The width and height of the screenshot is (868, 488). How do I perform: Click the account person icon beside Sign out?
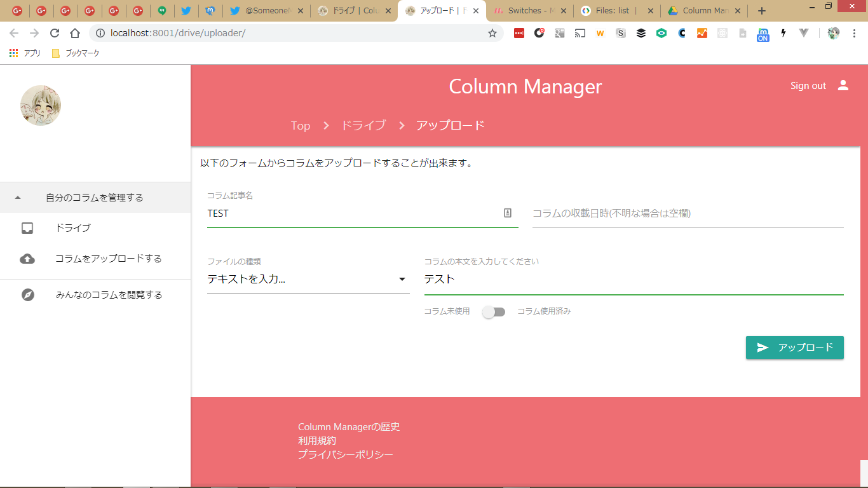pyautogui.click(x=843, y=85)
